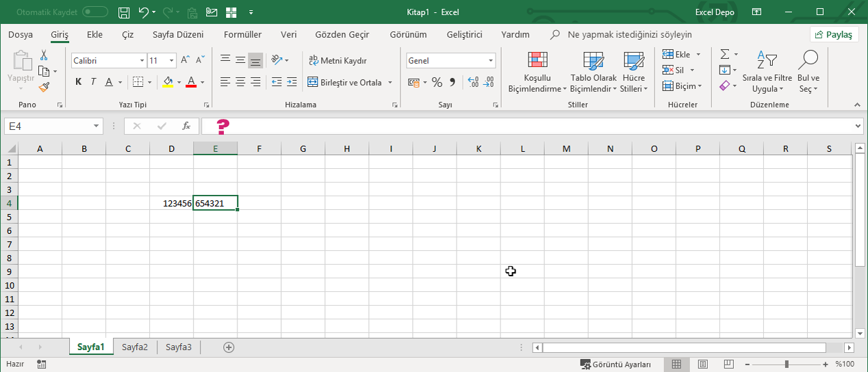The height and width of the screenshot is (372, 868).
Task: Open Tablo Olarak Biçimlendir gallery
Action: (593, 72)
